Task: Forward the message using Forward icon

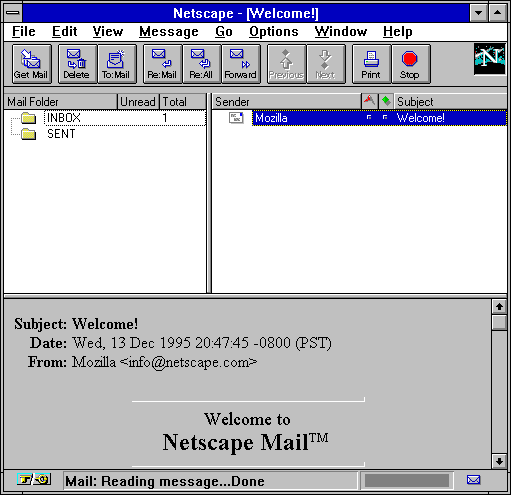Action: (241, 64)
